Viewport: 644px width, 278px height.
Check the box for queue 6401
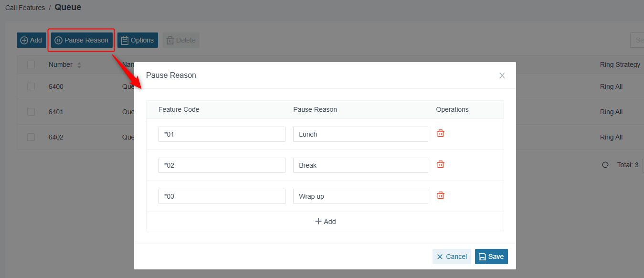31,112
